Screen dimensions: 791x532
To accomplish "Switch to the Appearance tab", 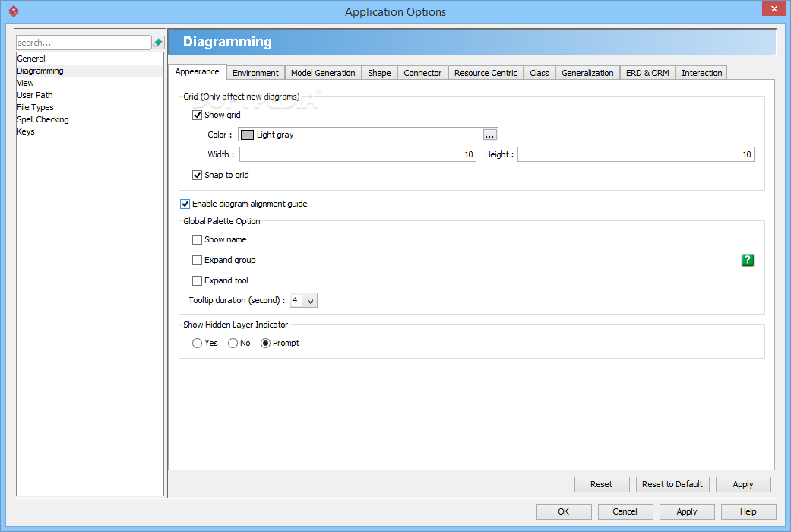I will [198, 71].
